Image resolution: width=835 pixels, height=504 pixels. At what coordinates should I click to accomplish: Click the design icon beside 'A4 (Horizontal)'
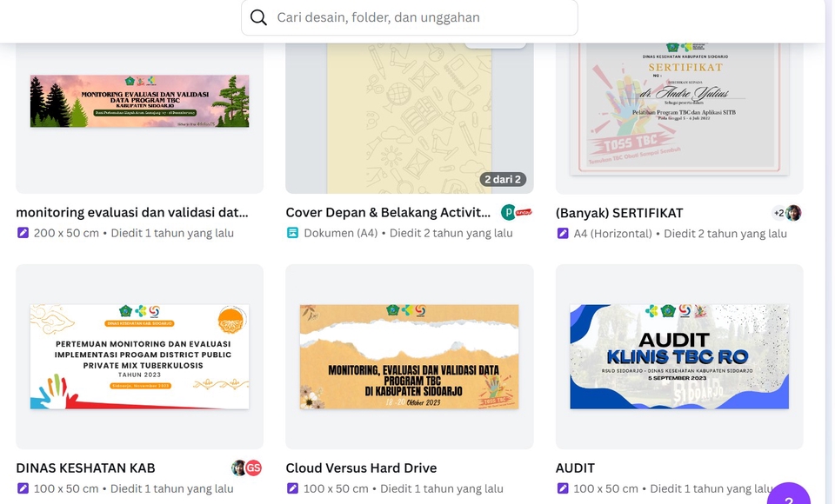click(563, 233)
